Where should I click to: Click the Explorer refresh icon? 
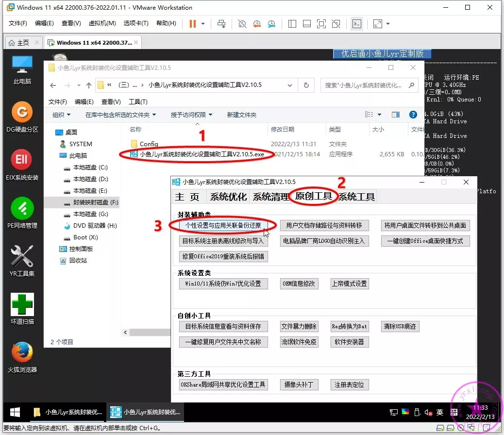click(306, 85)
